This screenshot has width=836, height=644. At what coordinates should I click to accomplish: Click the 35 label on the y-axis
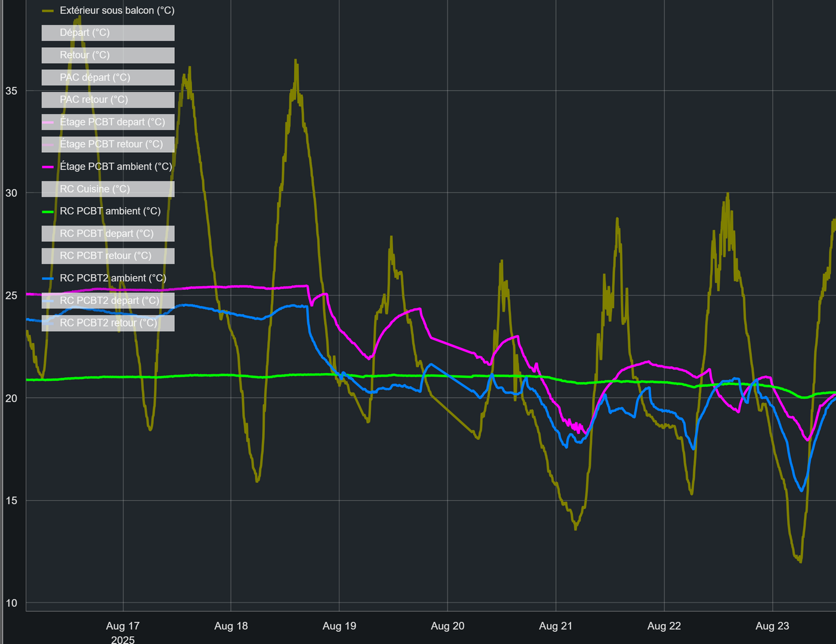[x=11, y=91]
